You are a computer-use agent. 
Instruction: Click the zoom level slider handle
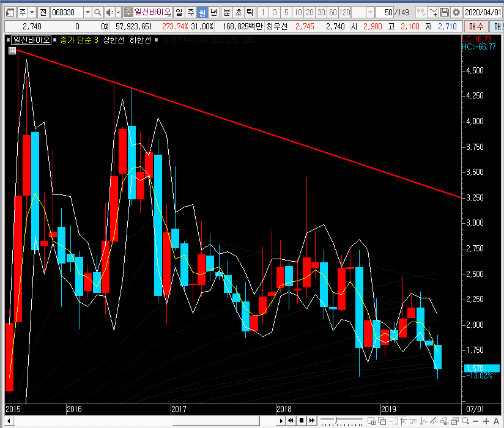(x=336, y=421)
